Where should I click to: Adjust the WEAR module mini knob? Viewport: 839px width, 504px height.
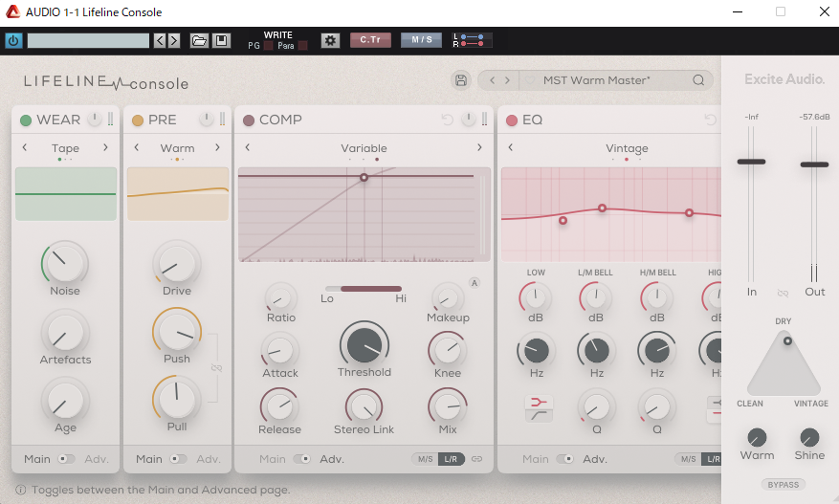click(x=94, y=119)
